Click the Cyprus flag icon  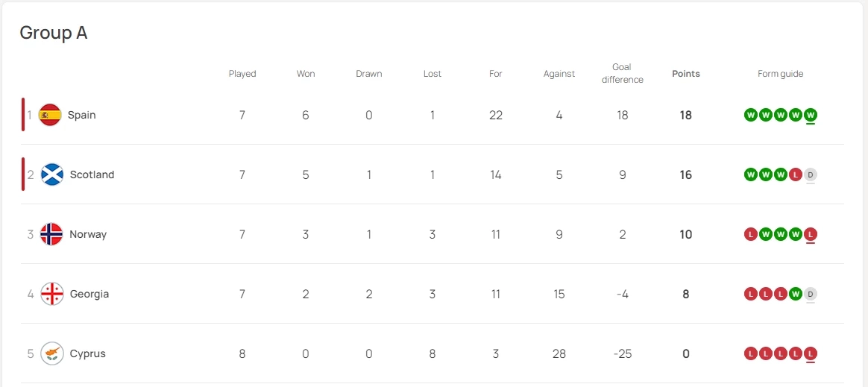(x=51, y=353)
